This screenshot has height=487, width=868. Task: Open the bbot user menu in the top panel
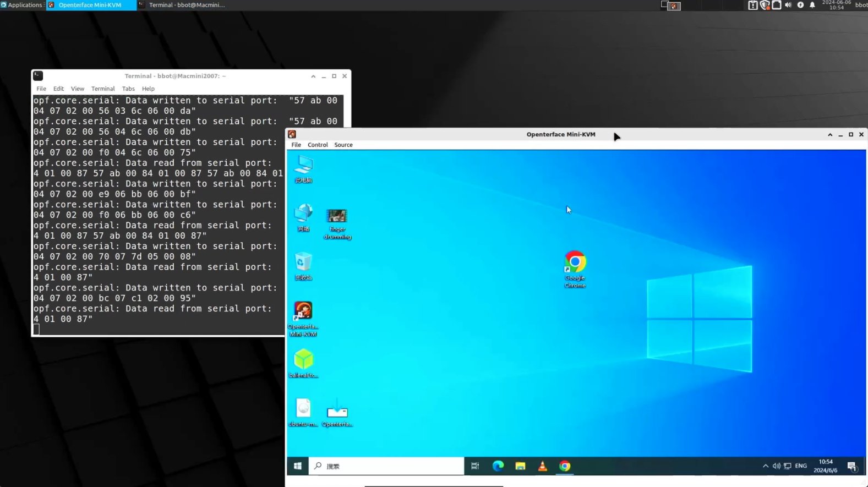pyautogui.click(x=861, y=5)
